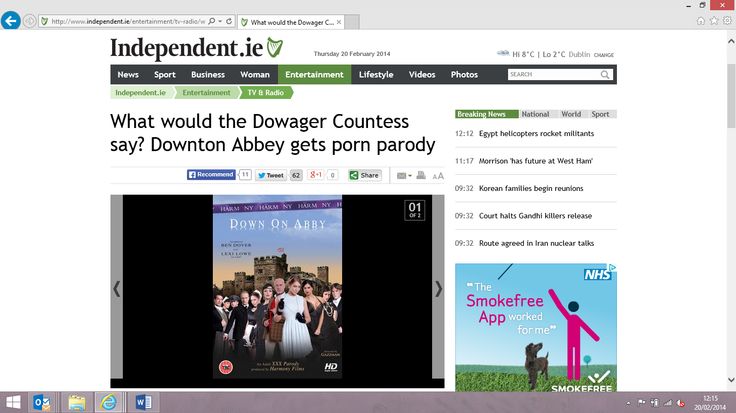The height and width of the screenshot is (413, 736).
Task: Switch to the Sport news tab
Action: 600,114
